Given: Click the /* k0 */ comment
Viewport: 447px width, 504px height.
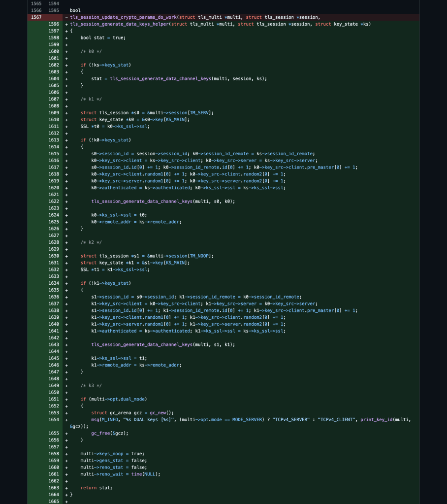Looking at the screenshot, I should coord(91,51).
